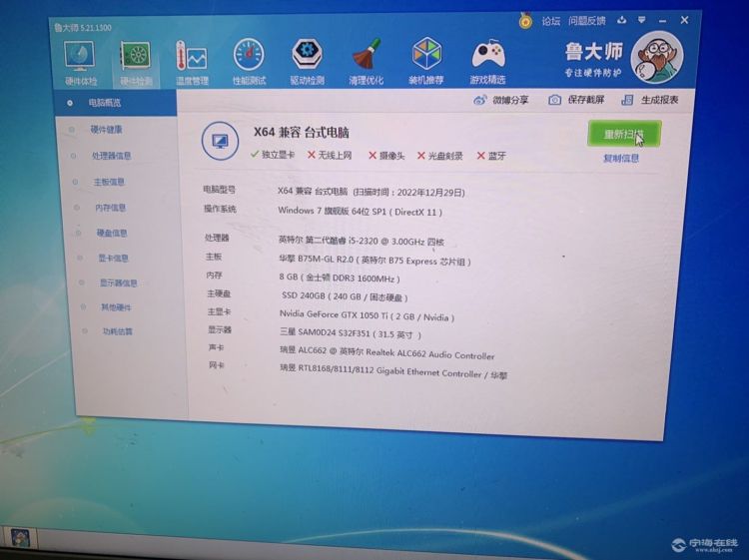Click the RTL8168 Ethernet controller text
749x560 pixels.
(393, 372)
